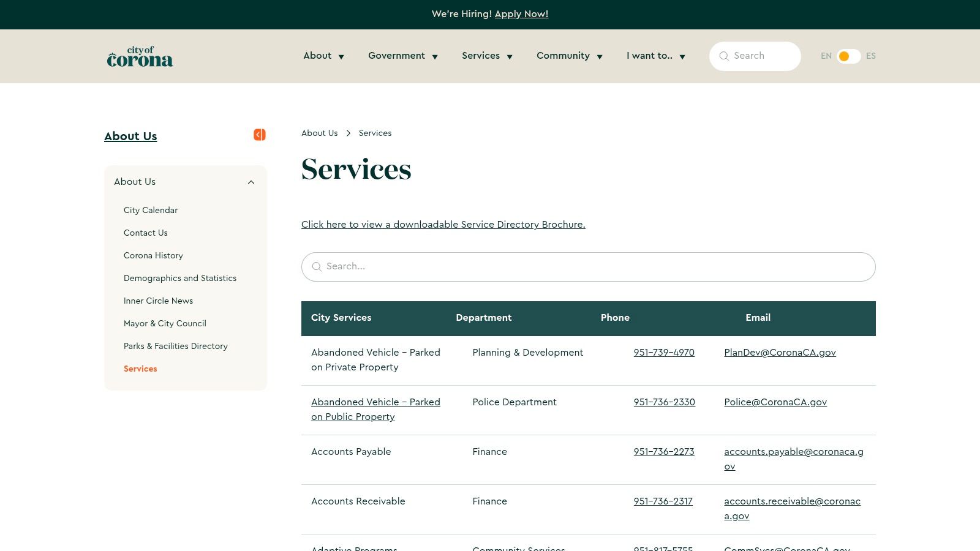The width and height of the screenshot is (980, 551).
Task: Open Contact Us in sidebar
Action: [145, 233]
